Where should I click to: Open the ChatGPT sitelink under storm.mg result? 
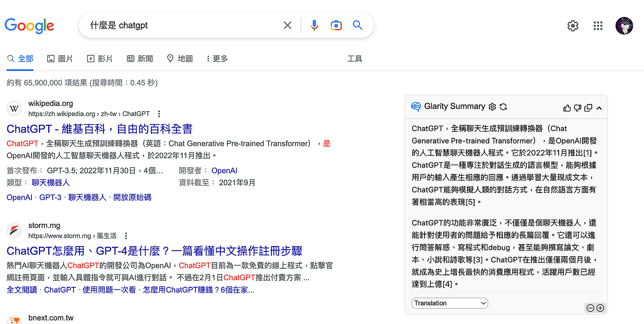pyautogui.click(x=60, y=290)
